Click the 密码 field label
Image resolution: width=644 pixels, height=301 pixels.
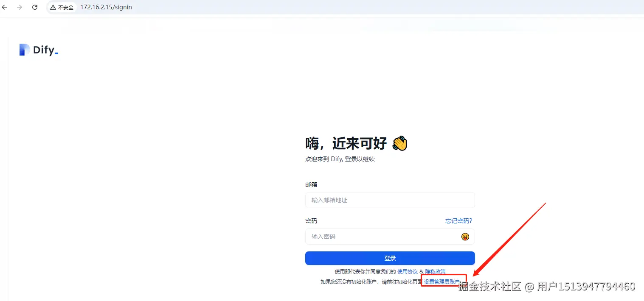click(311, 221)
